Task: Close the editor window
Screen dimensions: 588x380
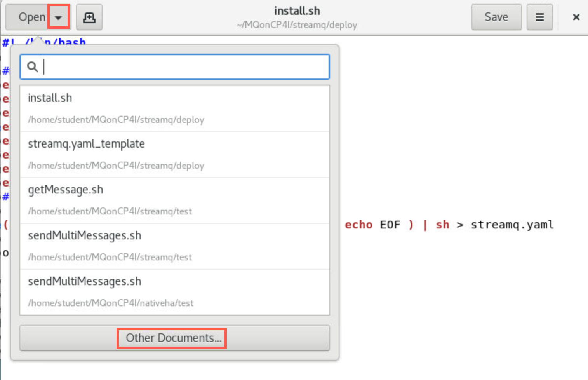Action: click(576, 17)
